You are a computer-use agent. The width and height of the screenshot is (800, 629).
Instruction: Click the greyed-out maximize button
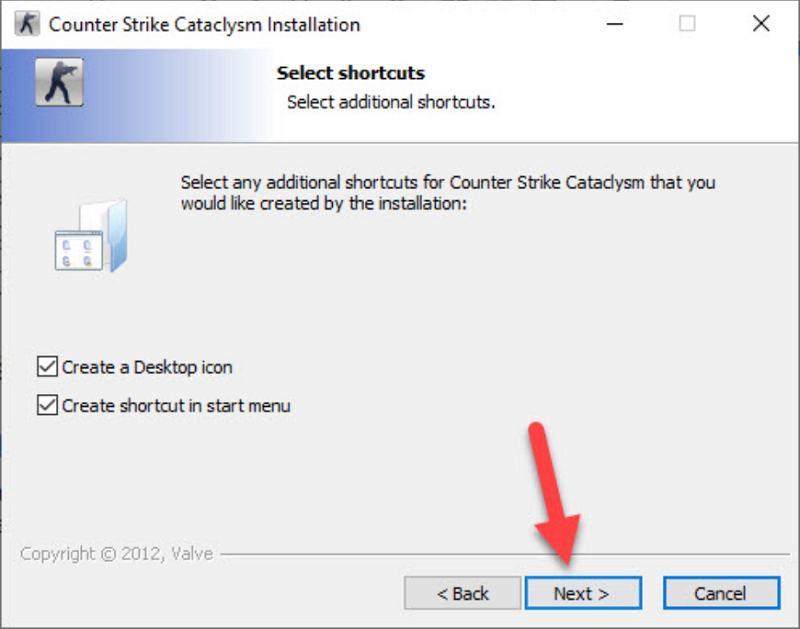click(x=687, y=24)
